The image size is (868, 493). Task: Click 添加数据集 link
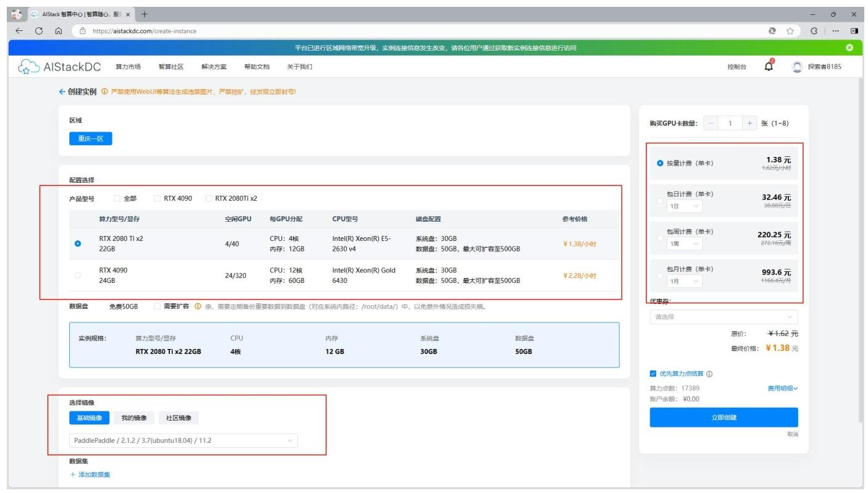click(x=90, y=474)
